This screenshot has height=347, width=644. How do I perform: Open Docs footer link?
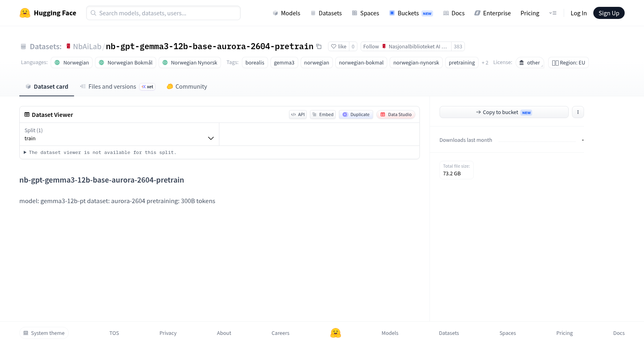619,333
